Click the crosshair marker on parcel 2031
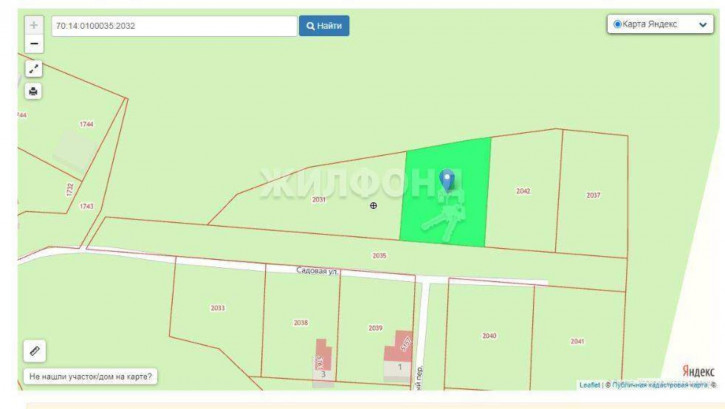Image resolution: width=725 pixels, height=409 pixels. (x=373, y=206)
